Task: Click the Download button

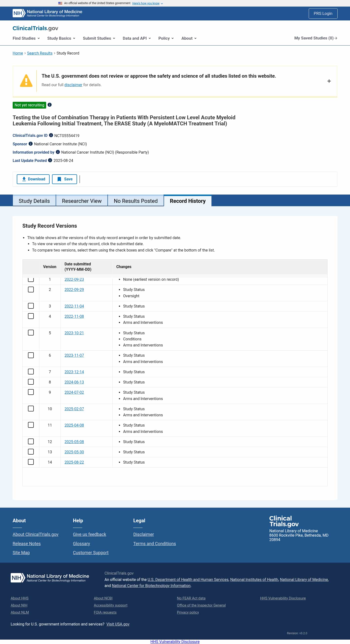Action: [33, 179]
